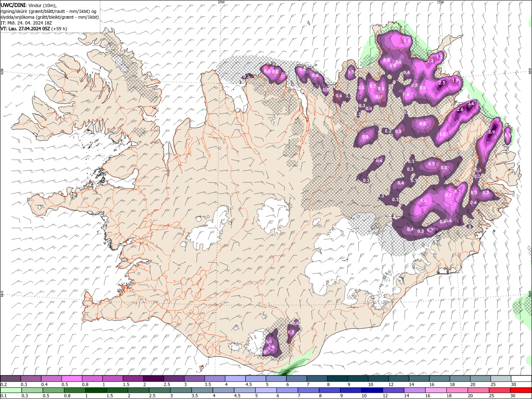Image resolution: width=532 pixels, height=399 pixels.
Task: Click the crimson rain legend swatch labeled 25
Action: coord(500,390)
